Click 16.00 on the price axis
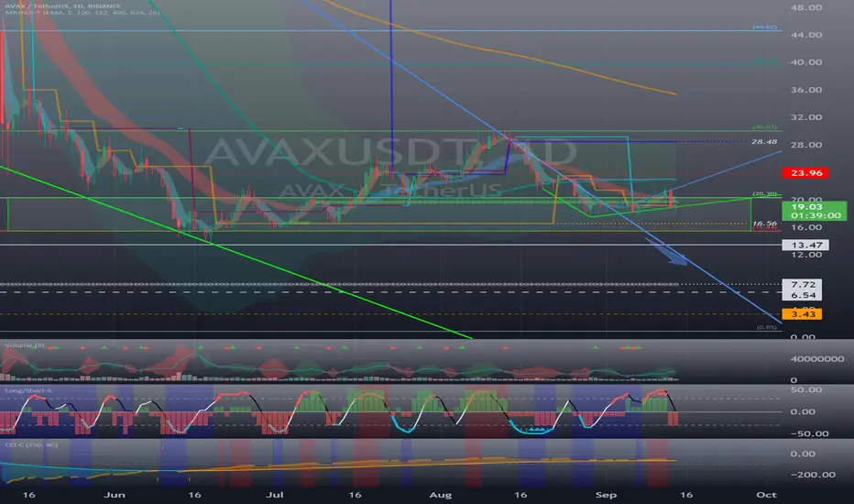 tap(806, 227)
